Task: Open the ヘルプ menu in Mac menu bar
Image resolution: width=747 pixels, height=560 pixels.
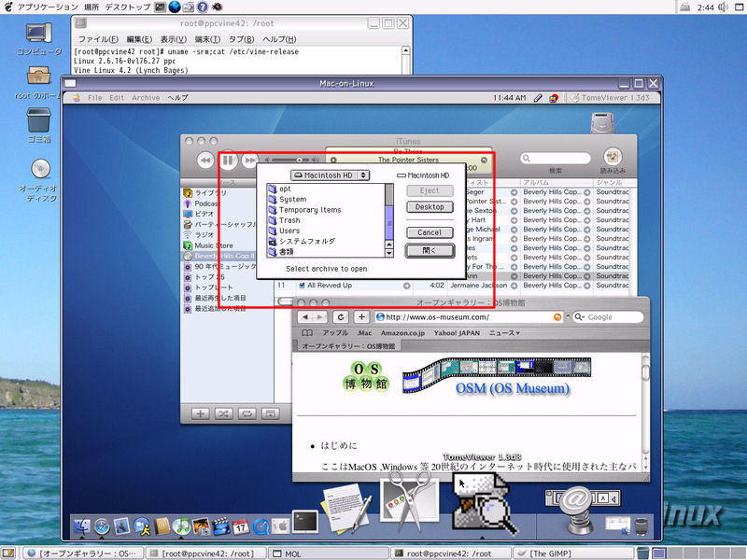Action: [x=177, y=98]
